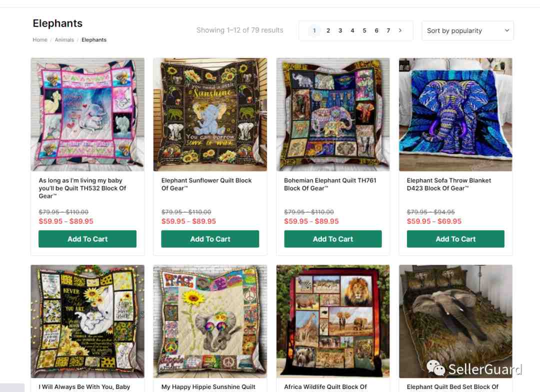
Task: Go to results page 2
Action: click(x=328, y=30)
